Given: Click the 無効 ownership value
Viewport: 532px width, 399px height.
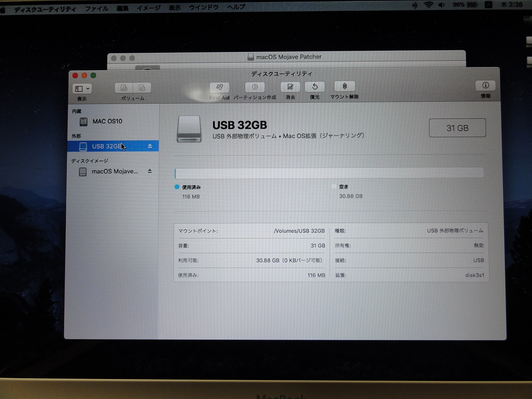Looking at the screenshot, I should click(x=479, y=245).
